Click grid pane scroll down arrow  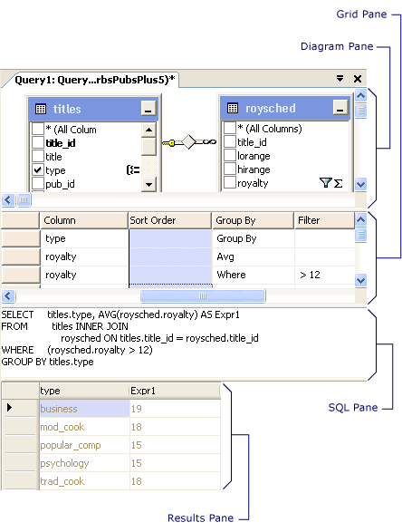pyautogui.click(x=360, y=281)
